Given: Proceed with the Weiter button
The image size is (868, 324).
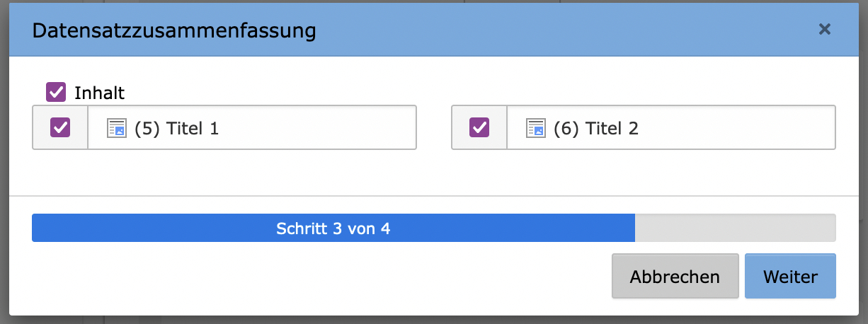Looking at the screenshot, I should tap(790, 277).
